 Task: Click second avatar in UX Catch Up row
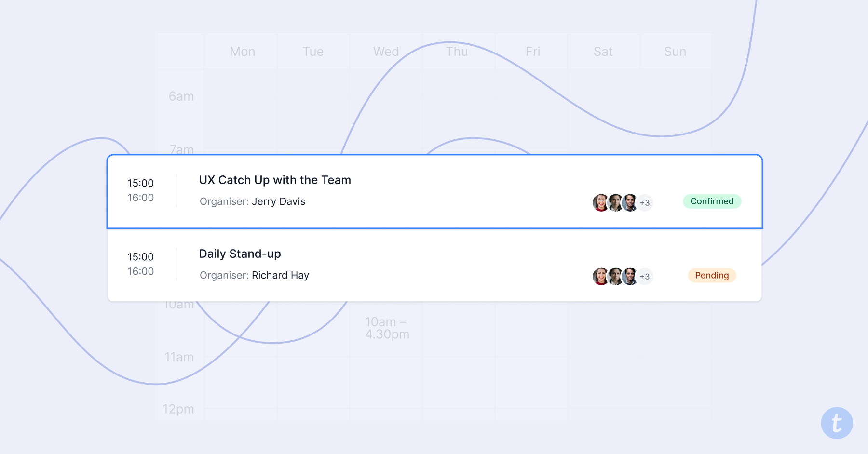coord(615,203)
